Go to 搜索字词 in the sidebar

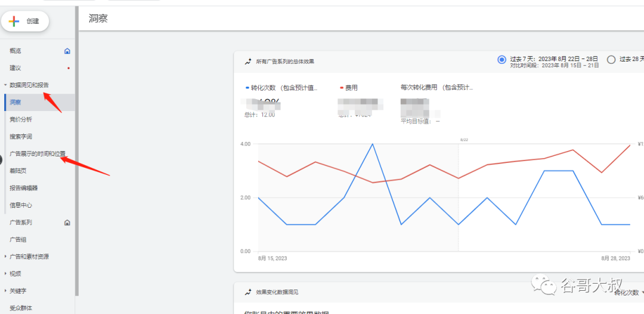(x=21, y=137)
